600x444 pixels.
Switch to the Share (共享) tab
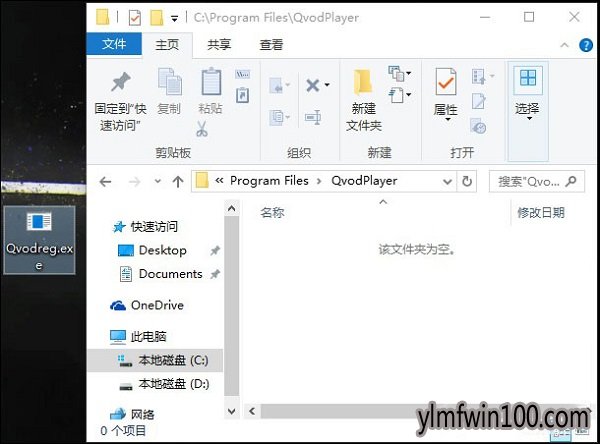point(219,45)
